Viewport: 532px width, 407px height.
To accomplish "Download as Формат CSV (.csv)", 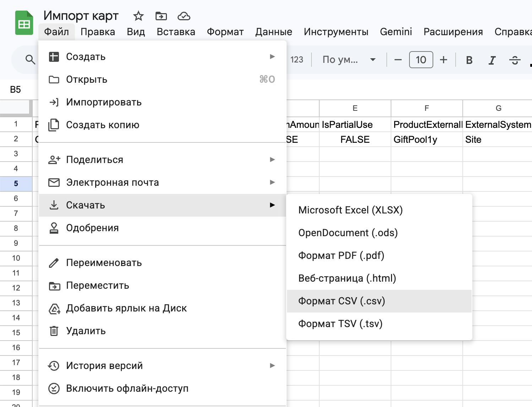I will [x=379, y=301].
